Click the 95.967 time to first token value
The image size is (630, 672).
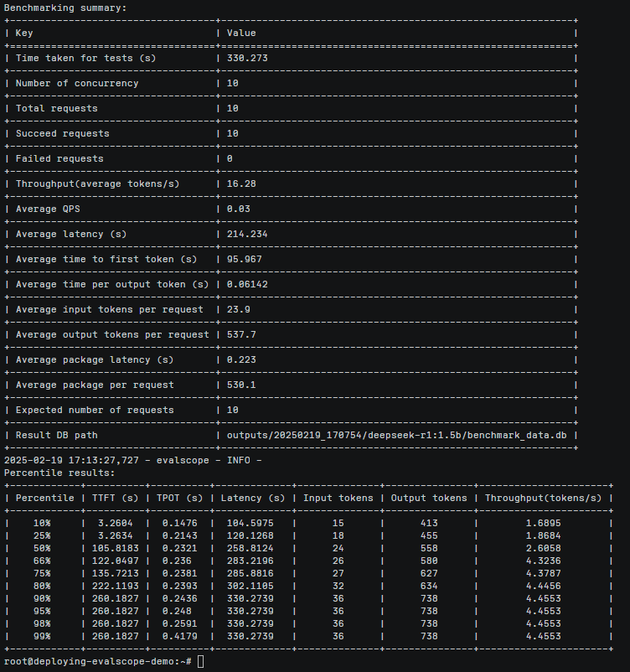pyautogui.click(x=245, y=259)
